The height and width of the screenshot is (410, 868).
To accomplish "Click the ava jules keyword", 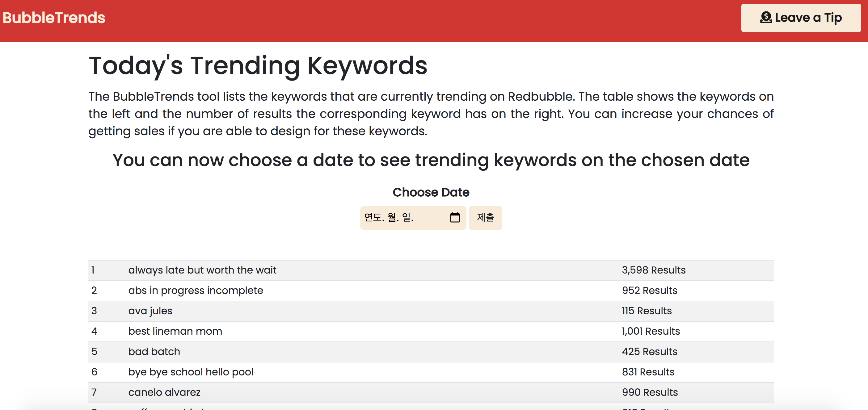I will (150, 311).
